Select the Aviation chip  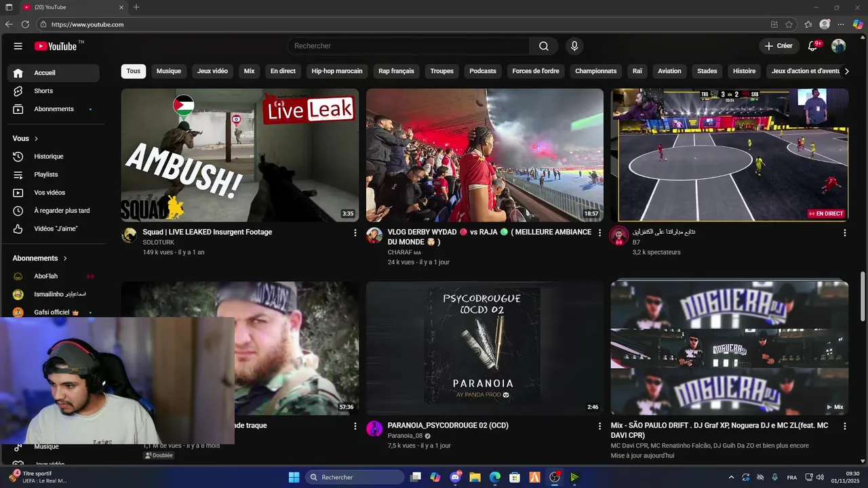pos(669,71)
